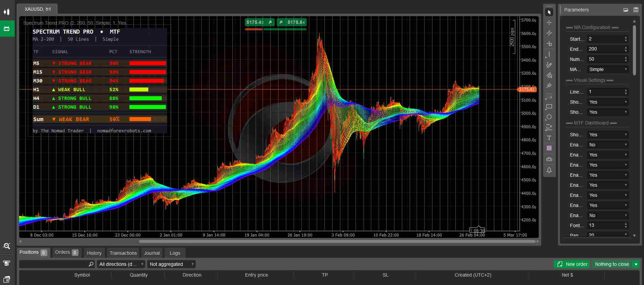Viewport: 644px width, 285px height.
Task: Sort positions by Created (UTC+2) column header
Action: coord(473,275)
